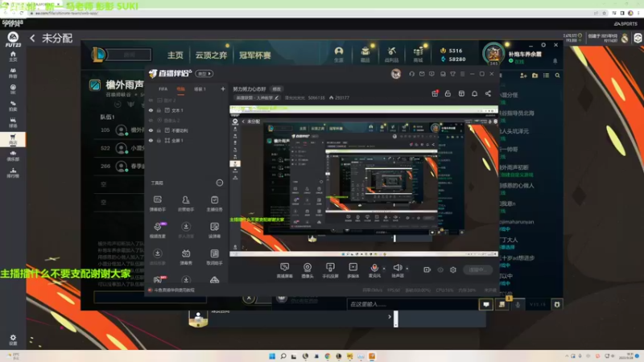This screenshot has width=644, height=362.
Task: Toggle lock on 不要功利 layer
Action: click(x=159, y=130)
